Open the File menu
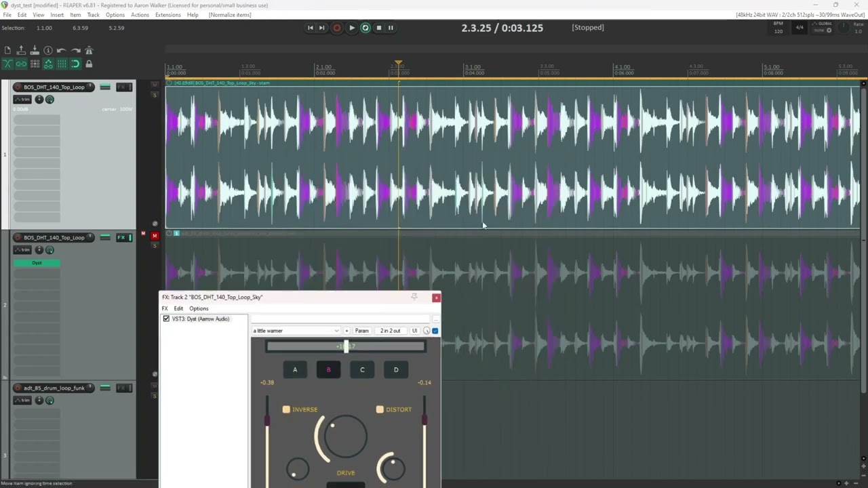The height and width of the screenshot is (488, 868). coord(7,15)
